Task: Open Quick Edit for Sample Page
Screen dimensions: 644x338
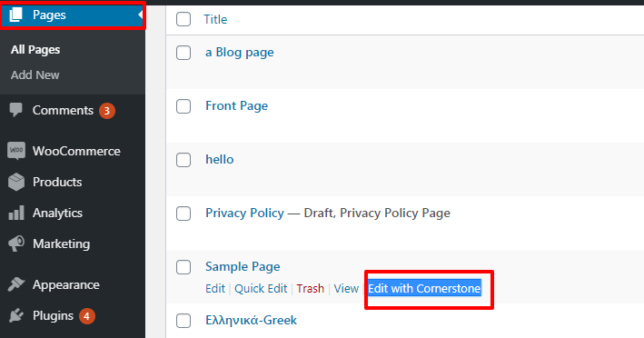Action: [261, 288]
